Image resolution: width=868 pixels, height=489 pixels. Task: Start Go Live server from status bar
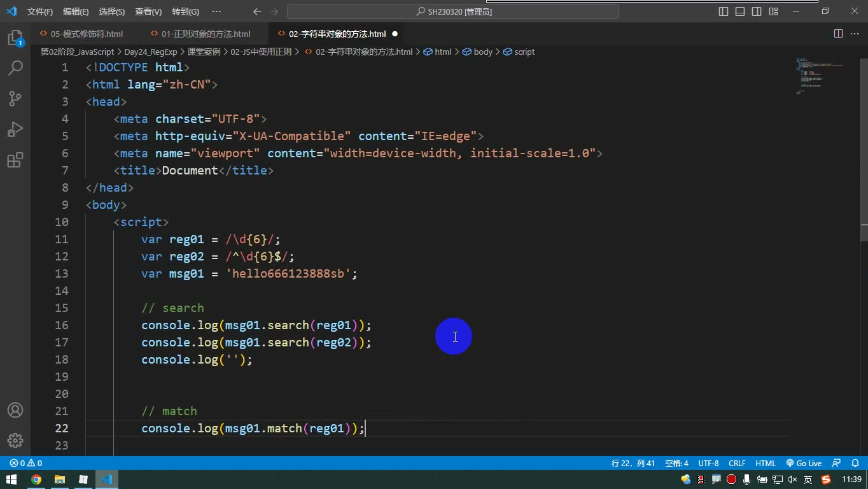tap(804, 464)
